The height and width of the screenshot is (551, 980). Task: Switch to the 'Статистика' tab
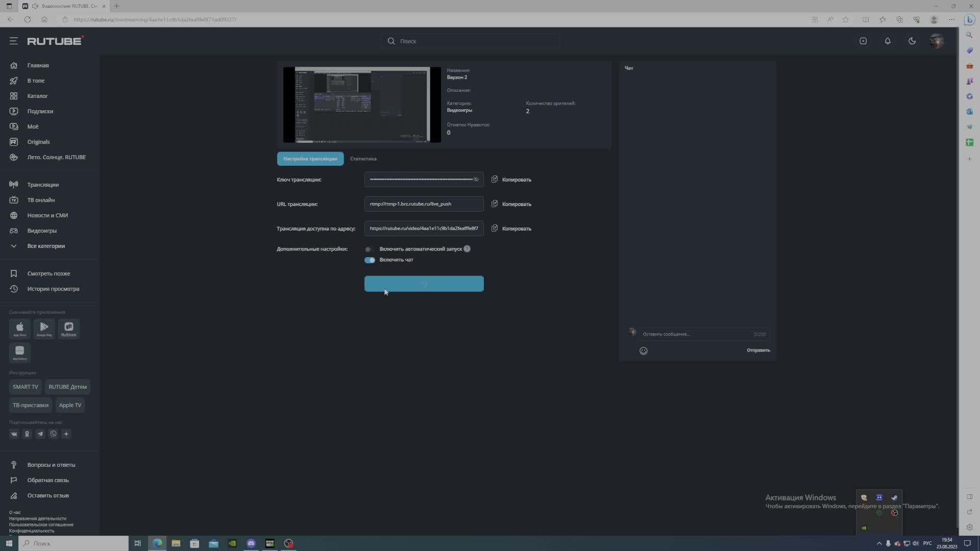tap(363, 159)
